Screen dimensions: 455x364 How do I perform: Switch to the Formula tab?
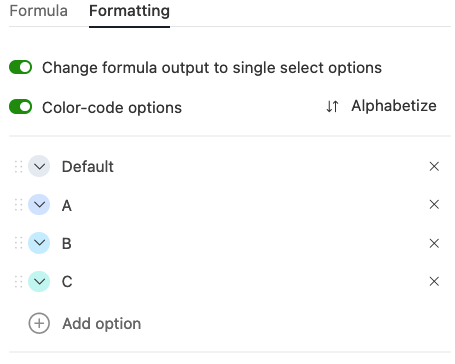coord(38,11)
